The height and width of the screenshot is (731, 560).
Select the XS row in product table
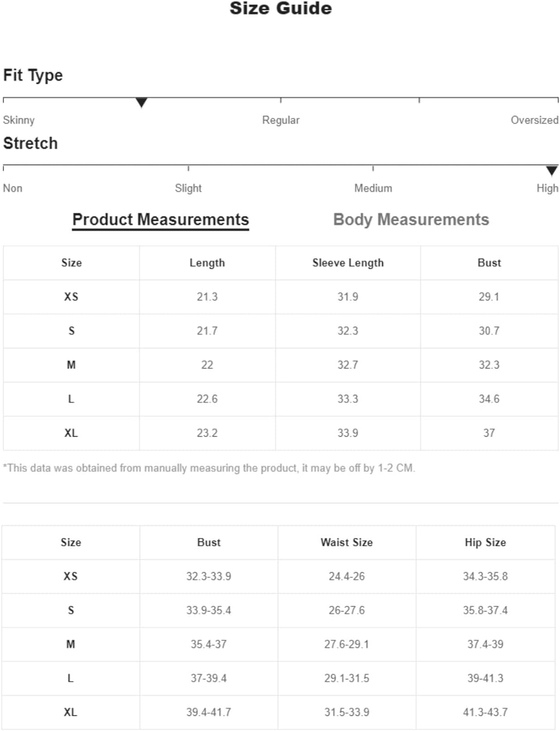[280, 297]
